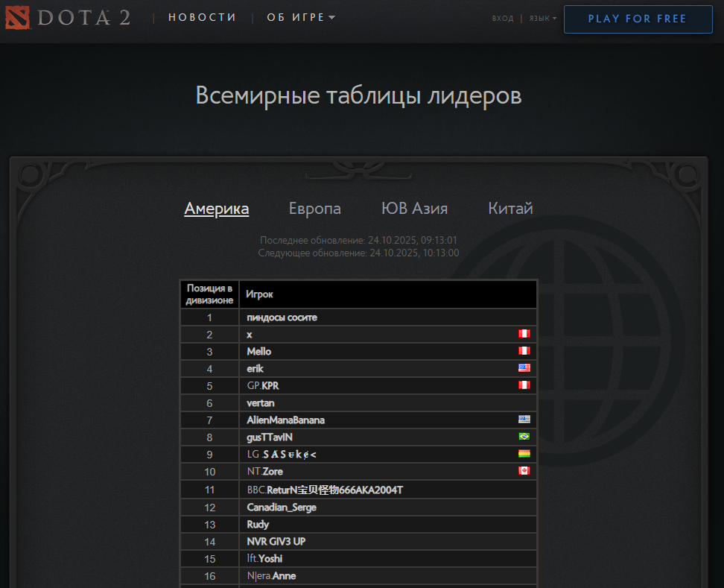Screen dimensions: 724x588
Task: Click the вход login link
Action: coord(502,19)
